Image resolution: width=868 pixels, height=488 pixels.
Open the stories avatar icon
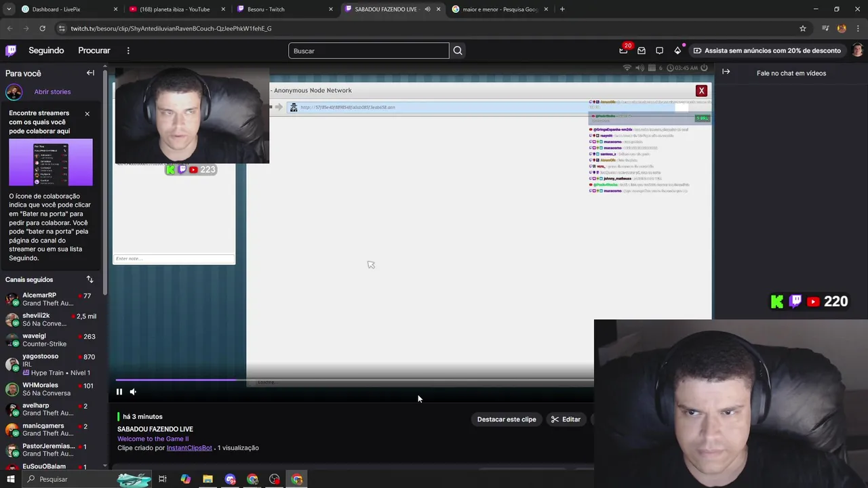point(14,92)
